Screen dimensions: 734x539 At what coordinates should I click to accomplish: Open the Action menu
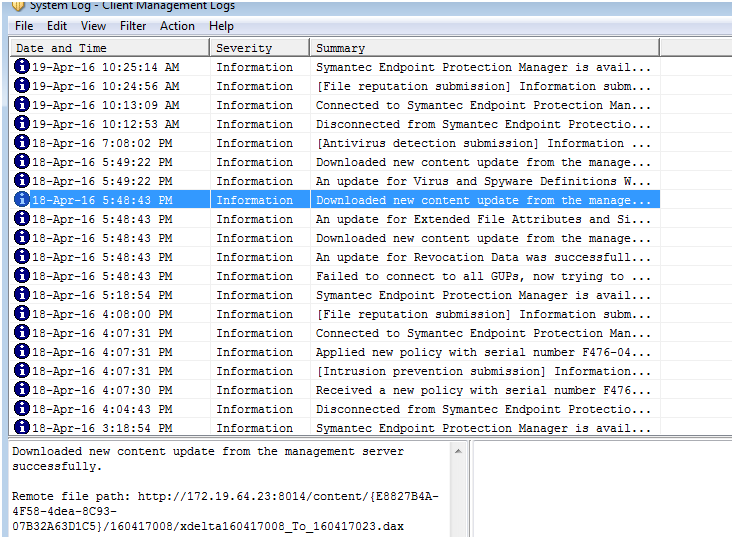(177, 26)
